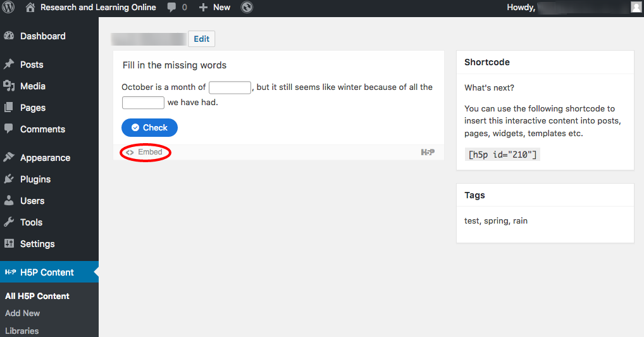Open Libraries under H5P Content
644x337 pixels.
(22, 331)
